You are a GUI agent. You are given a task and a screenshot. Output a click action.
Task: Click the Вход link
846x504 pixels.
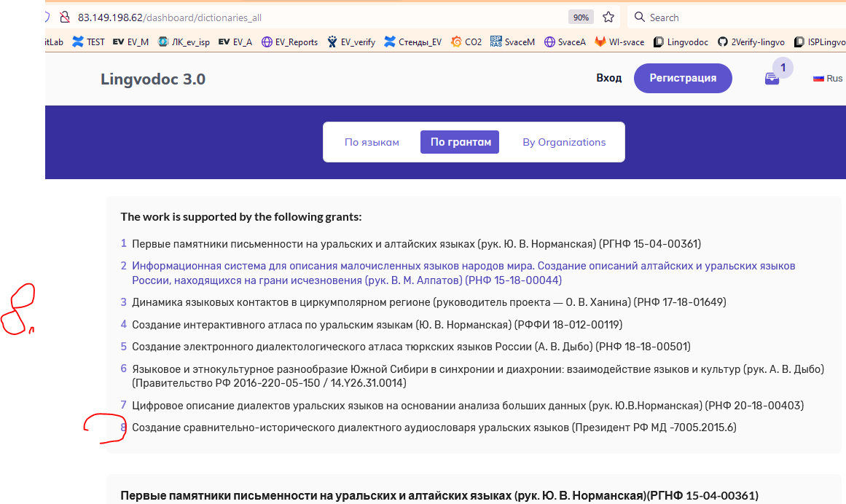click(x=609, y=77)
